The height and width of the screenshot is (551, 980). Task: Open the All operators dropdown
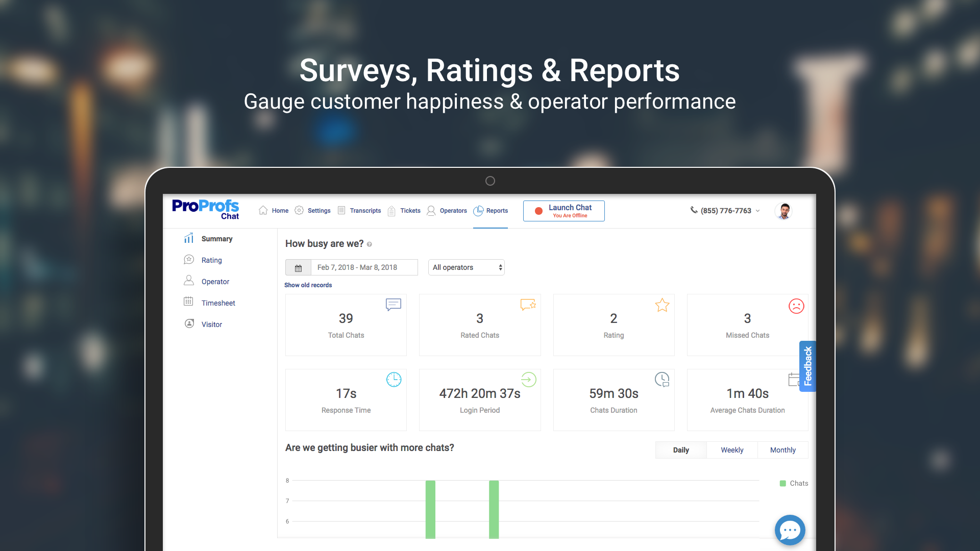(465, 267)
